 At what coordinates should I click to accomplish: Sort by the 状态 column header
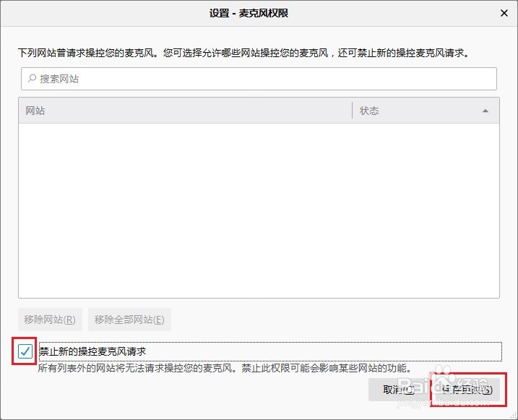426,111
